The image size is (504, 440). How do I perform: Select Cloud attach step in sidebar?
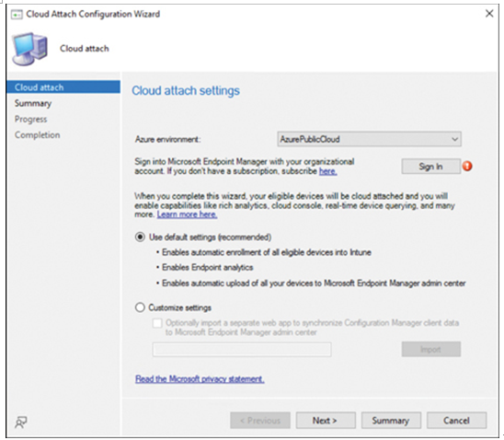63,87
